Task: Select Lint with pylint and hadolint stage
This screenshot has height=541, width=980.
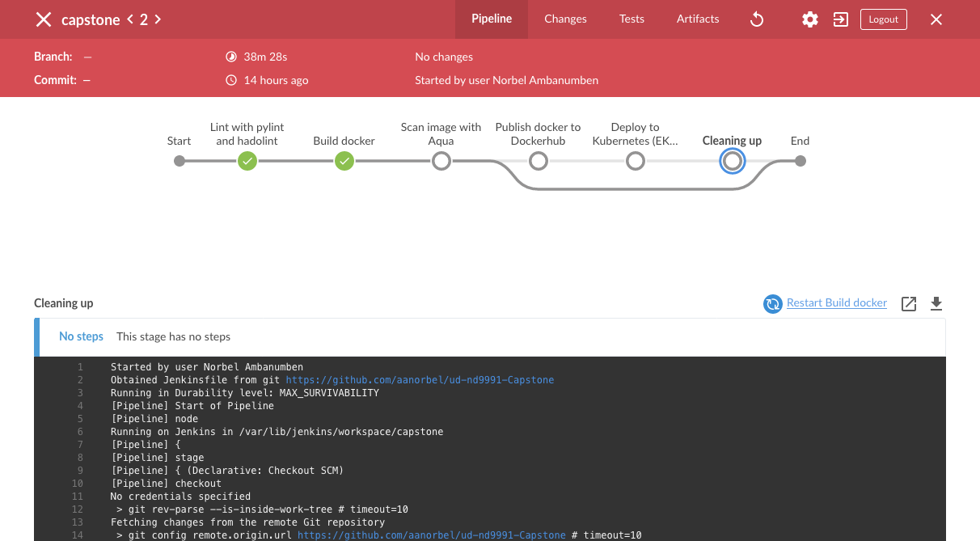Action: [247, 162]
